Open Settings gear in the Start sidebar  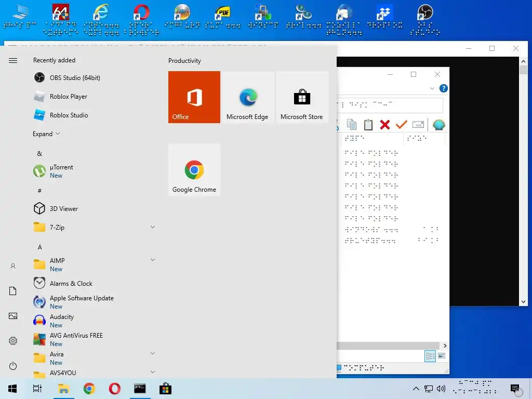[13, 341]
